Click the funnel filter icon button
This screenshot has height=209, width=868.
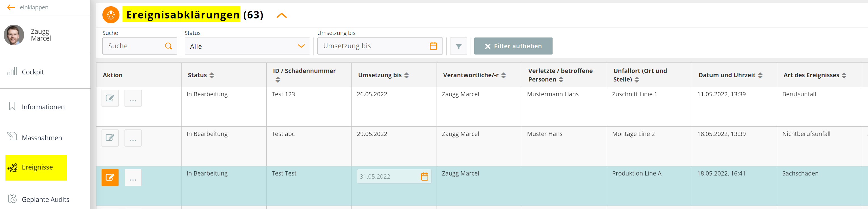[459, 46]
